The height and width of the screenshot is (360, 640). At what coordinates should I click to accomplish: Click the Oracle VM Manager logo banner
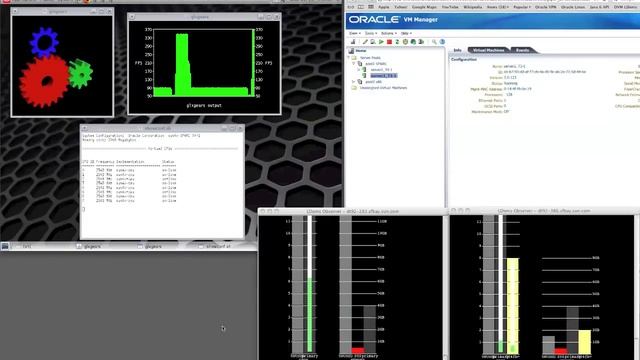point(393,19)
